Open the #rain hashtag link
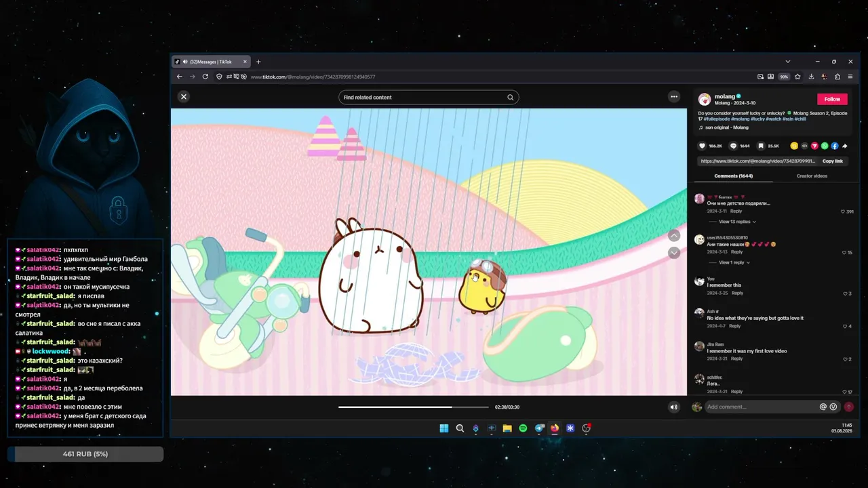Viewport: 868px width, 488px height. pyautogui.click(x=789, y=119)
